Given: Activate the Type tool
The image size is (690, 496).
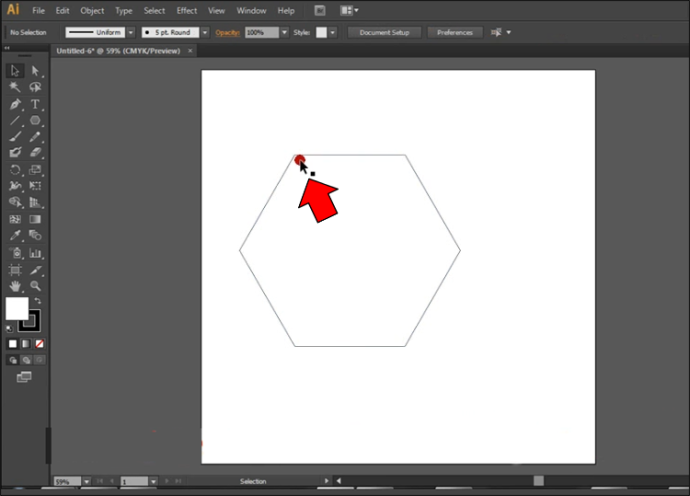Looking at the screenshot, I should (x=35, y=104).
